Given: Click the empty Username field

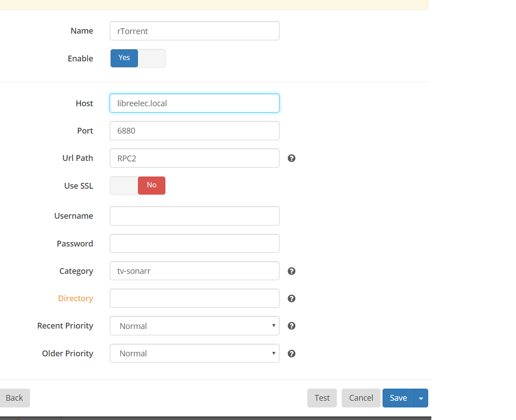Looking at the screenshot, I should (194, 216).
